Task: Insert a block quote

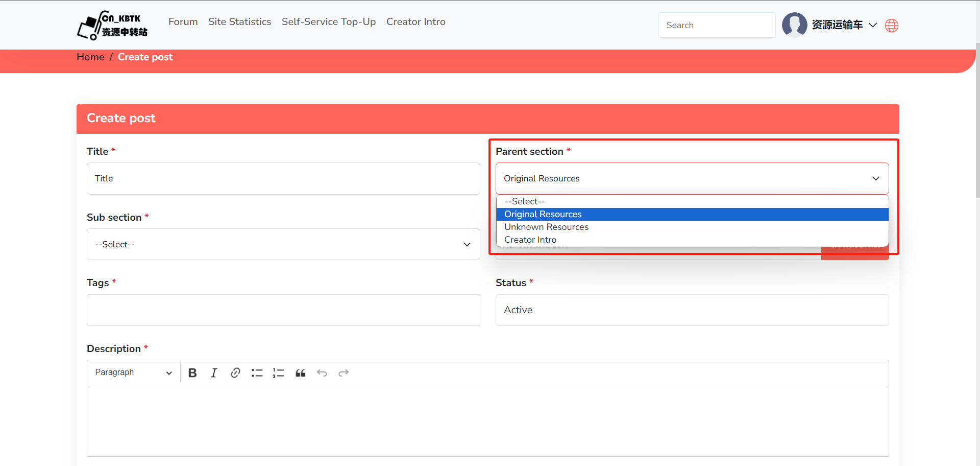Action: pyautogui.click(x=301, y=373)
